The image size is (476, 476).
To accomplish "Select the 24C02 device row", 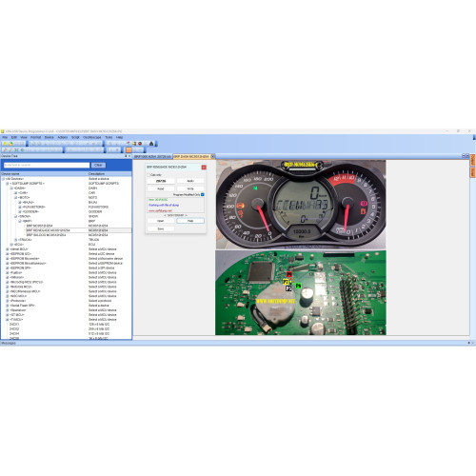I will point(14,329).
